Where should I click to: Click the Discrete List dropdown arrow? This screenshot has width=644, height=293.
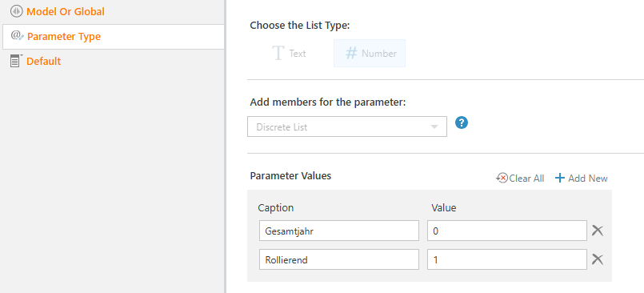pyautogui.click(x=434, y=127)
